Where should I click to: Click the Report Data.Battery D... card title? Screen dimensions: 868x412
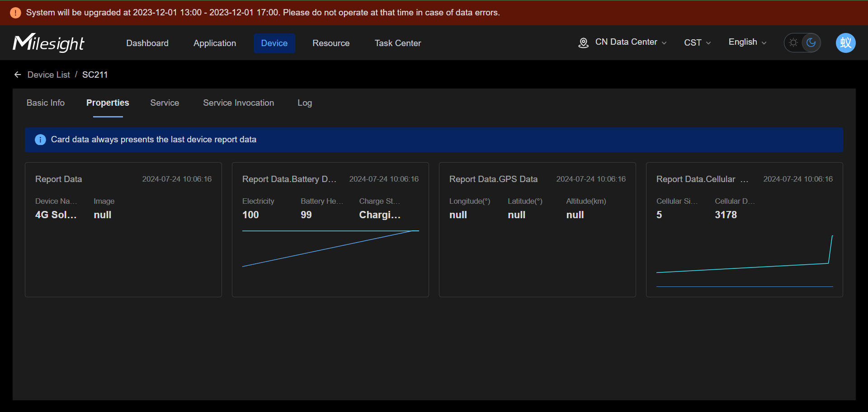[289, 179]
